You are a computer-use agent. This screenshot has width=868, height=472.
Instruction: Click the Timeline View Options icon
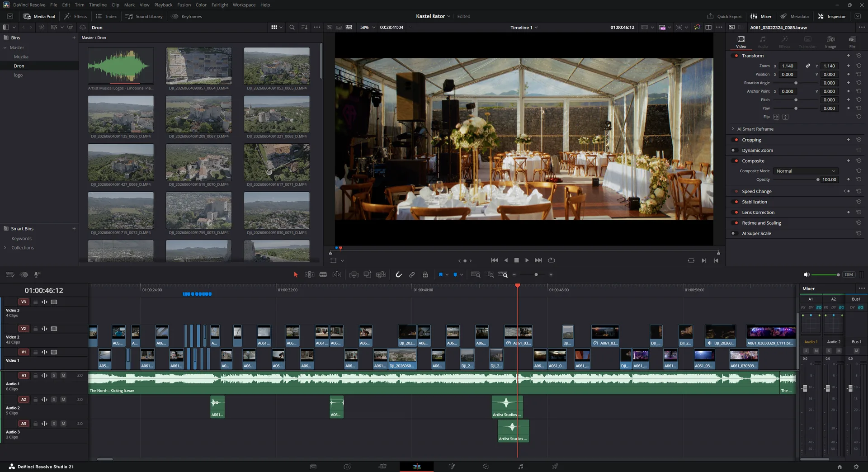tap(10, 274)
